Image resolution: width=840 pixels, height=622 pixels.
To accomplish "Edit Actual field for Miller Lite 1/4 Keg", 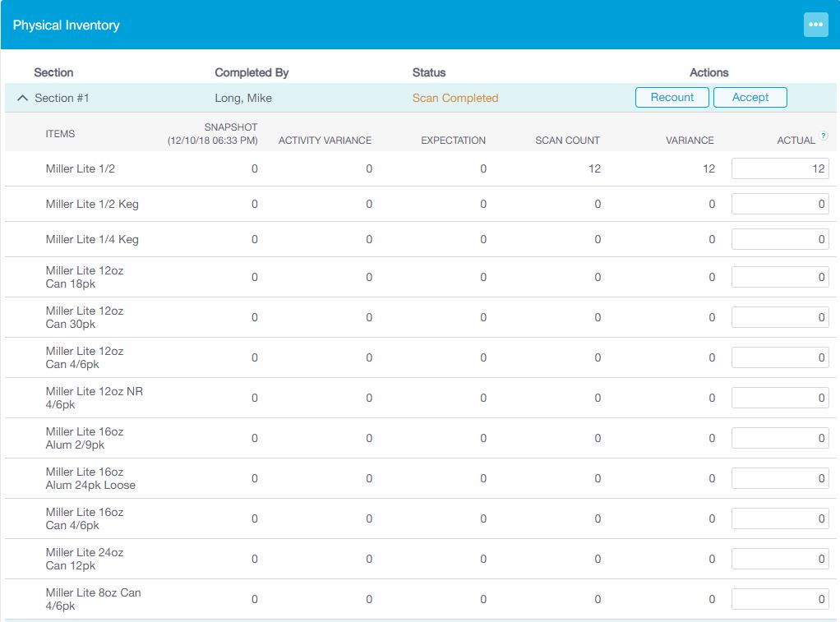I will click(780, 239).
